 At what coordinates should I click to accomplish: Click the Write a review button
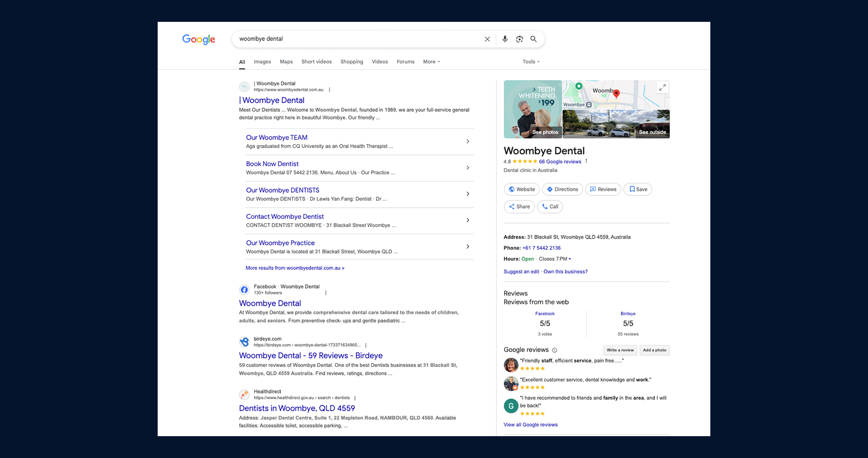[620, 350]
